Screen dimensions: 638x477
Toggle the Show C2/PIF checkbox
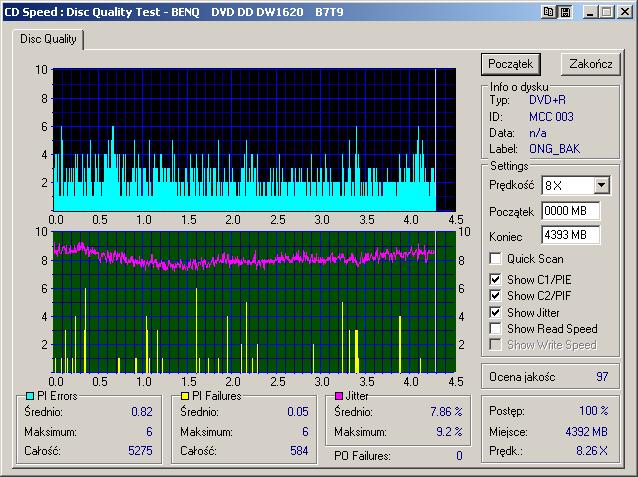(x=495, y=295)
